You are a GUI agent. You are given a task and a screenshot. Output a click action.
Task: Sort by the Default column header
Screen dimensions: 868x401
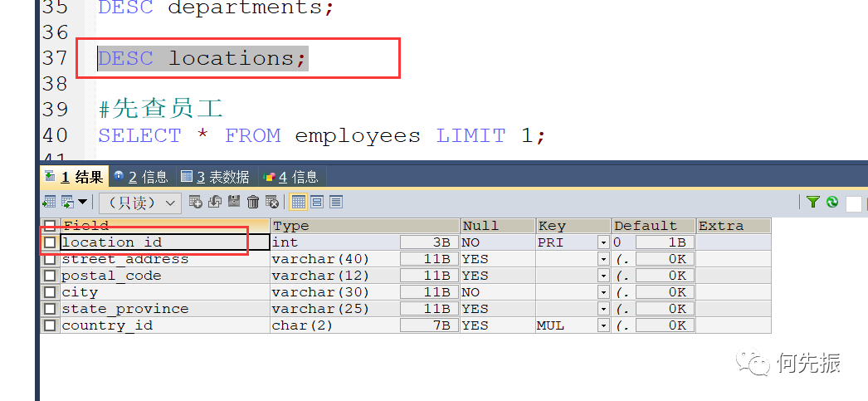click(653, 226)
